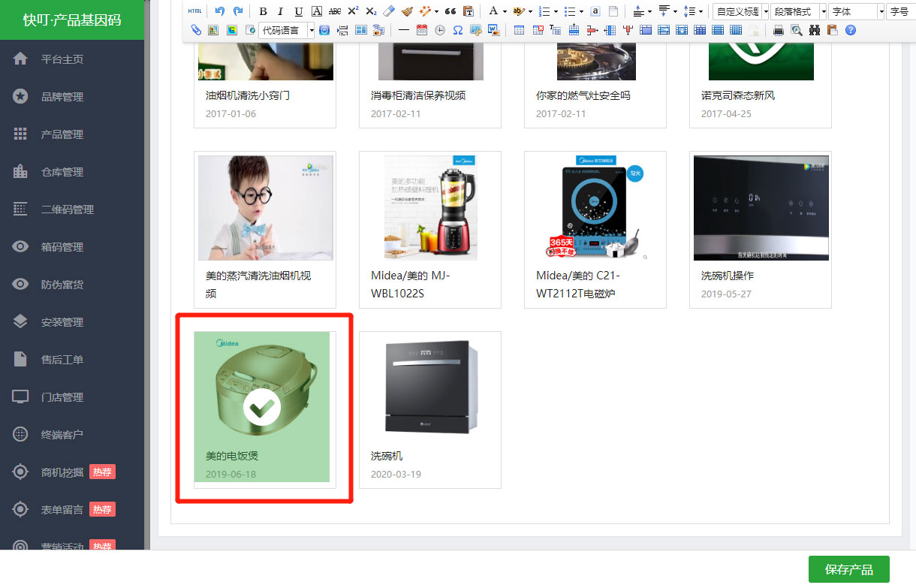Viewport: 916px width, 588px height.
Task: Insert current date with calendar icon
Action: (422, 30)
